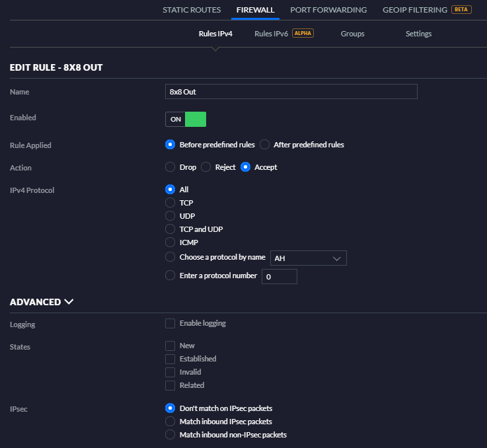Click the Name field containing 8x8 Out
This screenshot has width=487, height=448.
tap(291, 92)
